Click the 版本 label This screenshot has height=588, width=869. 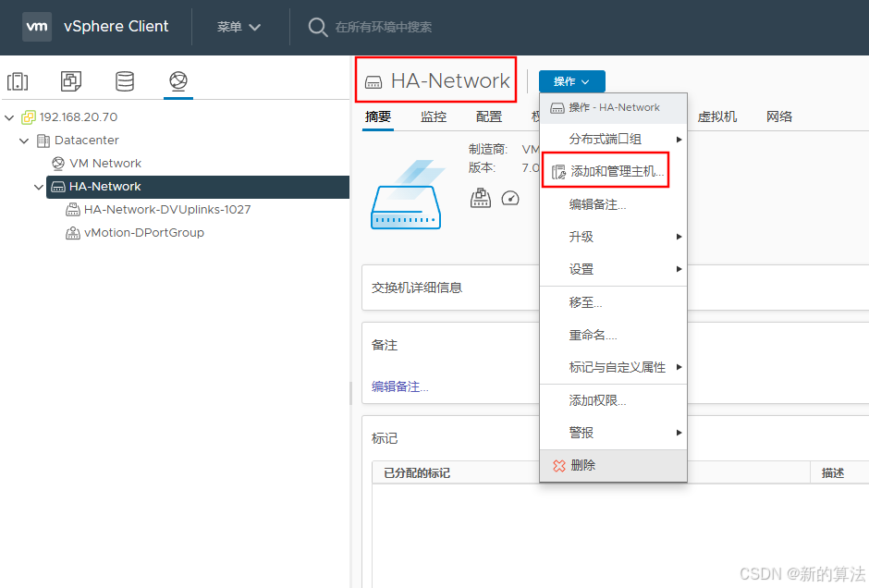point(483,168)
